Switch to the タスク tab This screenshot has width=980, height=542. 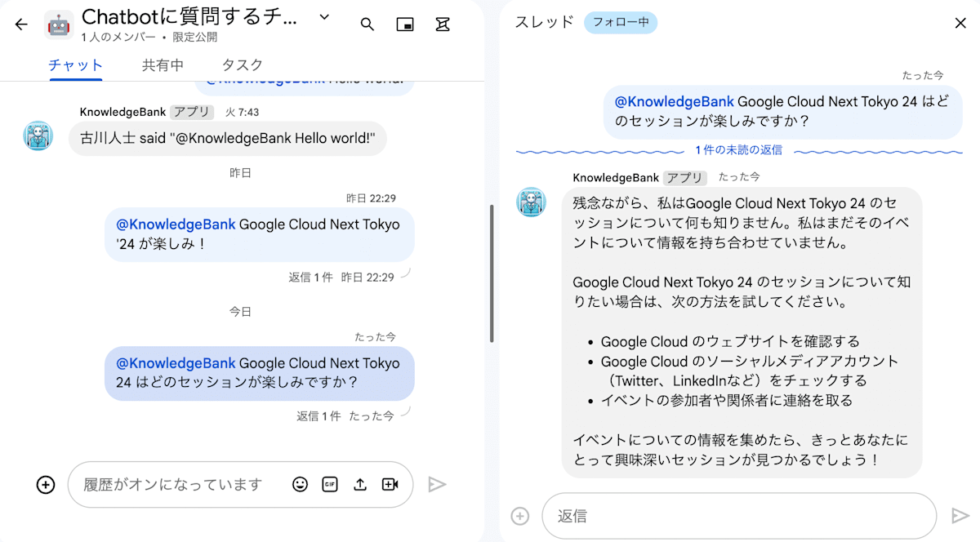point(243,65)
